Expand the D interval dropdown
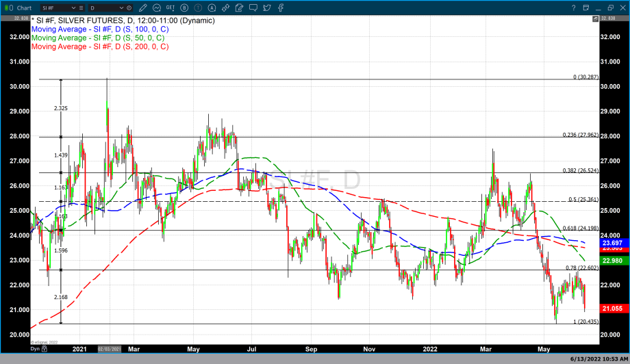This screenshot has width=630, height=364. pos(121,8)
